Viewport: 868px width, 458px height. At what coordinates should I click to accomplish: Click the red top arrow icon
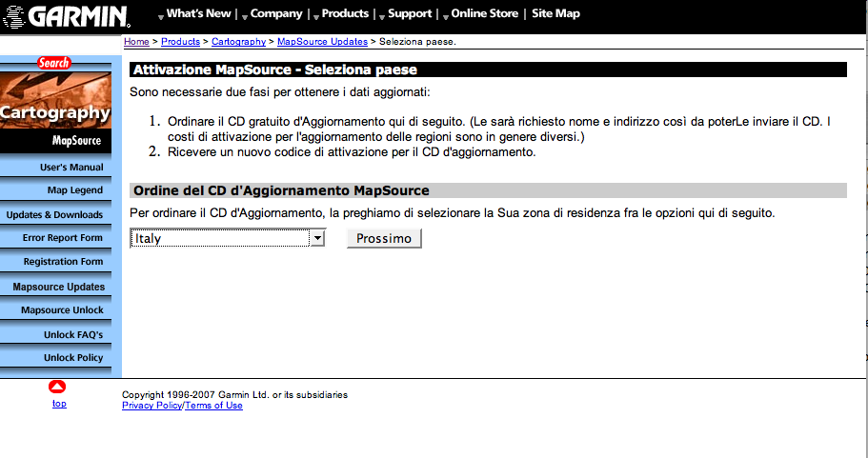click(x=57, y=387)
